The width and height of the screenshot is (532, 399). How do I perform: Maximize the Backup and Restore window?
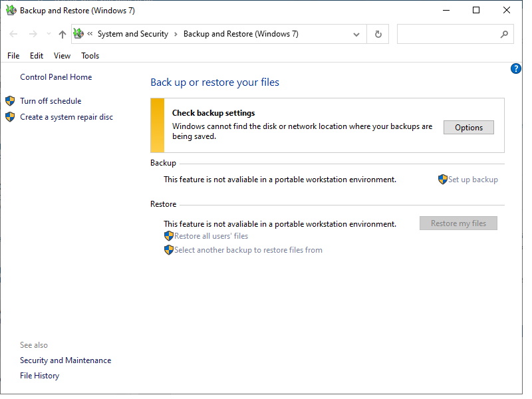(x=476, y=11)
